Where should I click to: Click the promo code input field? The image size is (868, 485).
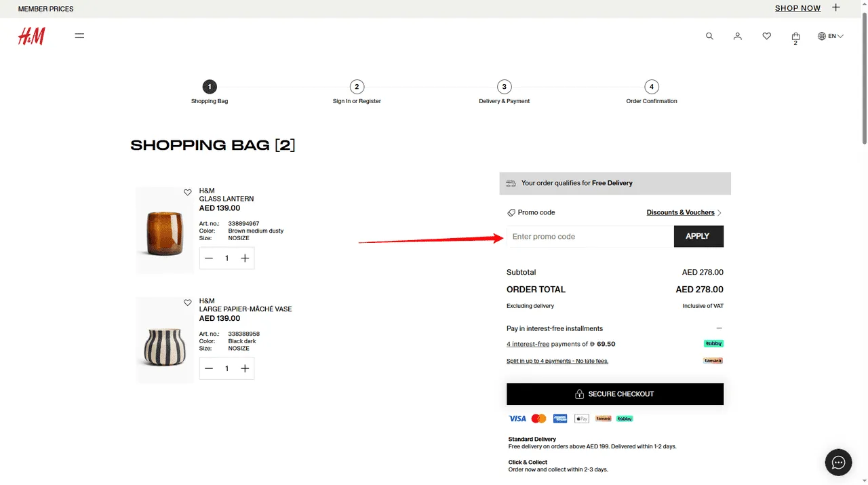tap(590, 237)
